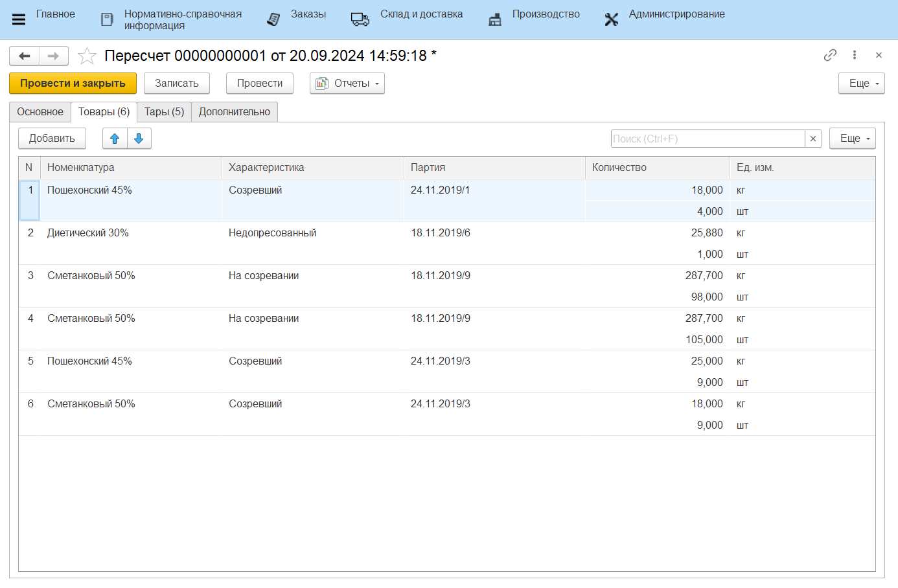Open the three-dot options menu
This screenshot has width=898, height=588.
(855, 55)
